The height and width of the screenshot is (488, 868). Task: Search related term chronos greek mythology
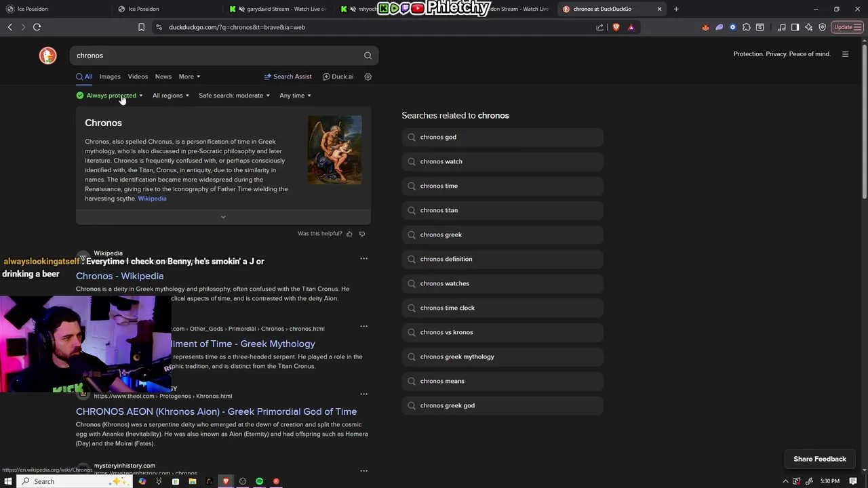(502, 357)
